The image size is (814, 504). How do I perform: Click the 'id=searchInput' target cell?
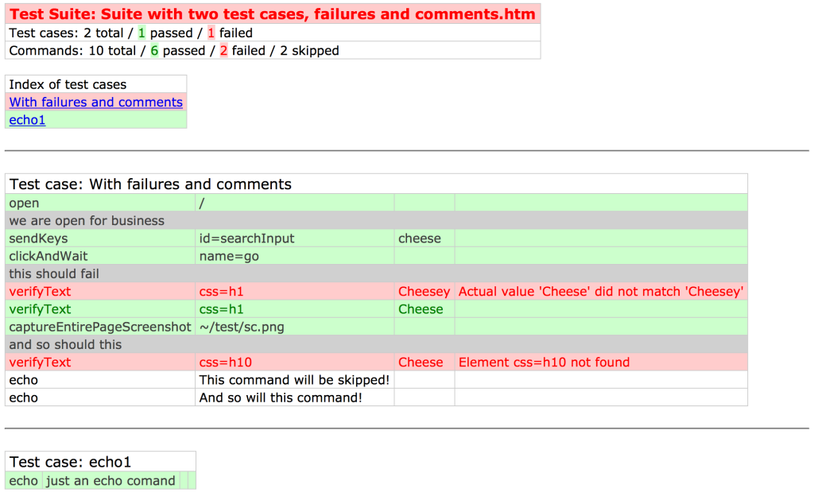295,238
